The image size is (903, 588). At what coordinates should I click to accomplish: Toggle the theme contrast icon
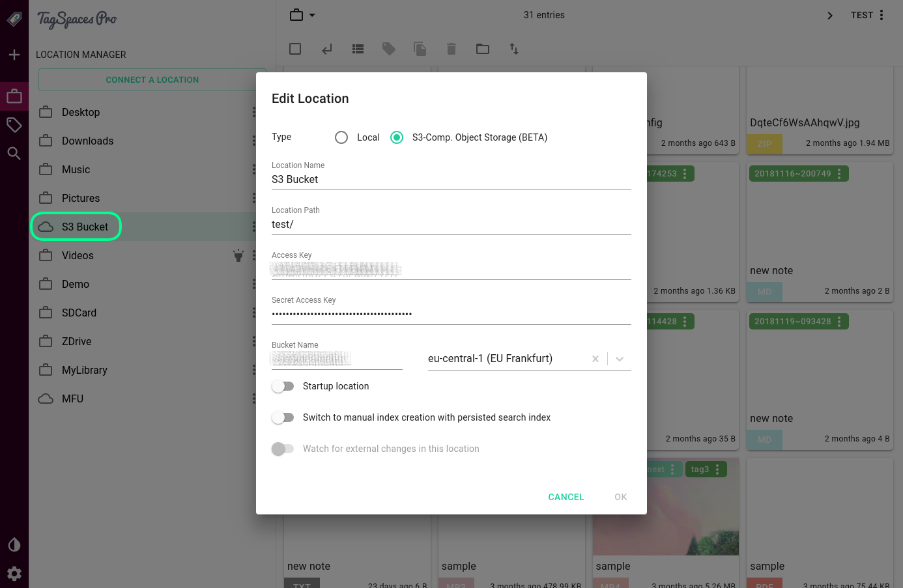[14, 544]
